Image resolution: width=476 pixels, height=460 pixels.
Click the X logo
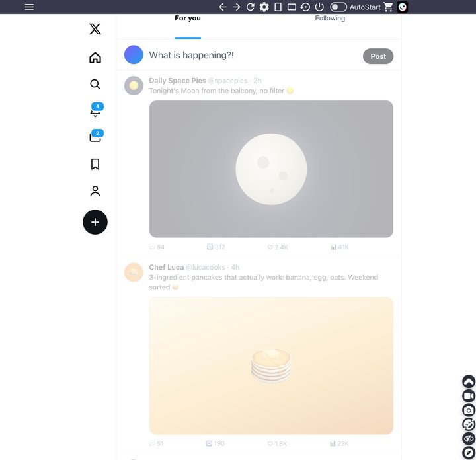[95, 29]
